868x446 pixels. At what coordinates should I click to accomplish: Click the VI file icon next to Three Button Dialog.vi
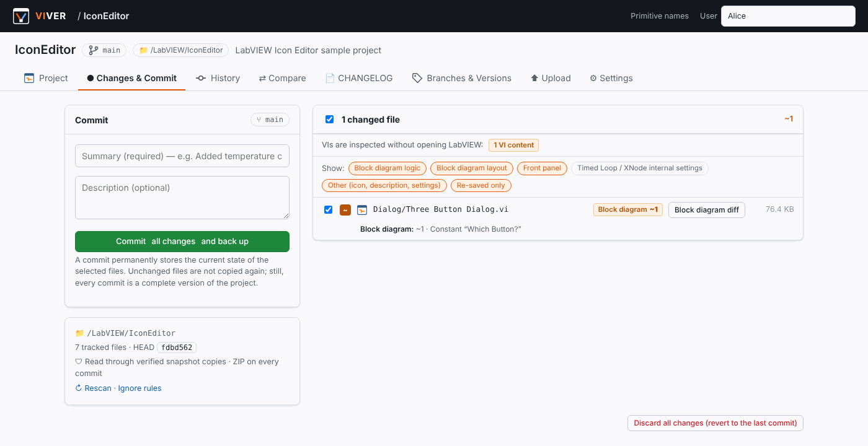[x=362, y=210]
